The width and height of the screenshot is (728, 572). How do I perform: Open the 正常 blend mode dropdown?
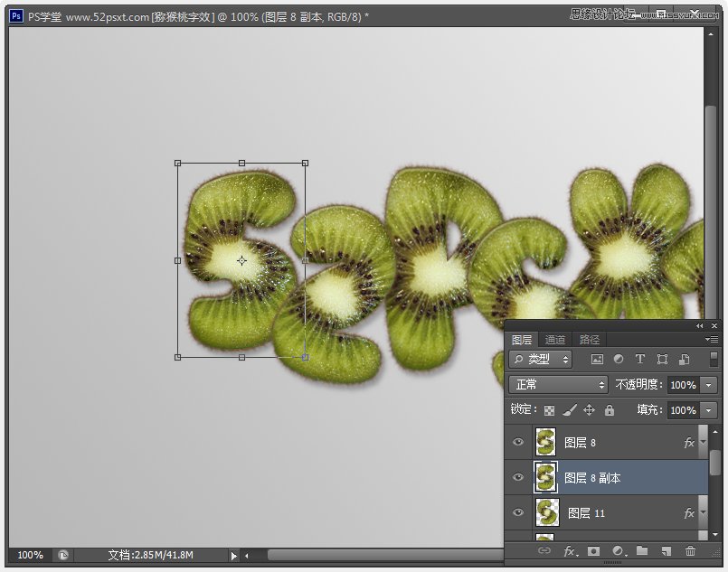tap(558, 385)
